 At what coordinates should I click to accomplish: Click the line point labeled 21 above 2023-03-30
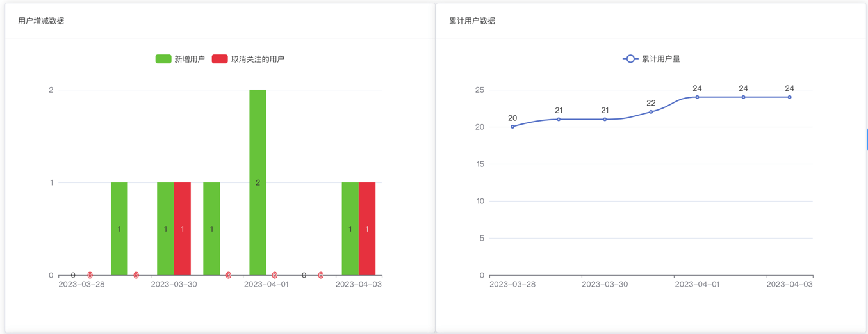pyautogui.click(x=605, y=120)
